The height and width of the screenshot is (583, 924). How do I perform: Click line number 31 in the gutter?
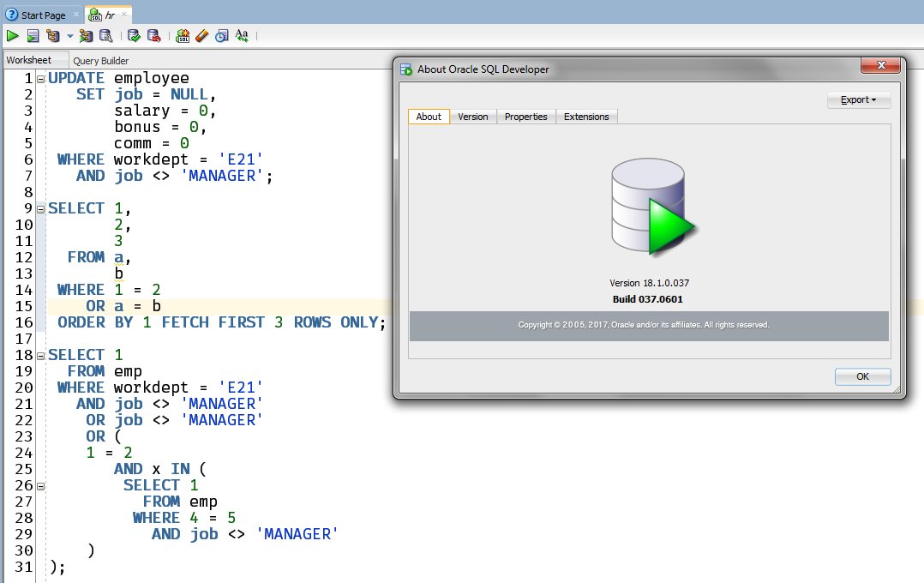pos(24,567)
